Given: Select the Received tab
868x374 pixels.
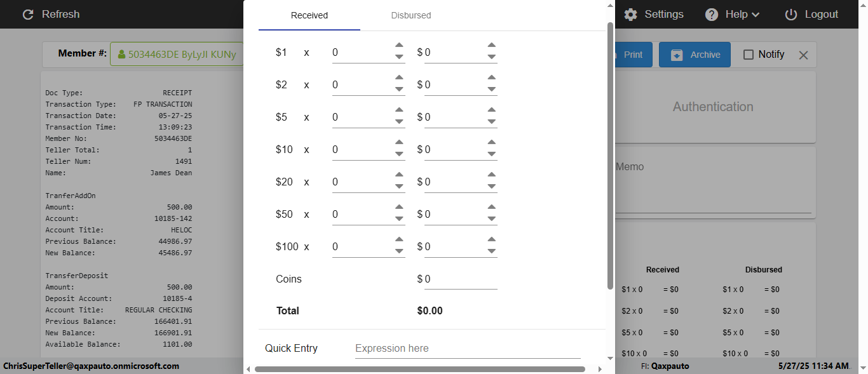Looking at the screenshot, I should (x=309, y=15).
